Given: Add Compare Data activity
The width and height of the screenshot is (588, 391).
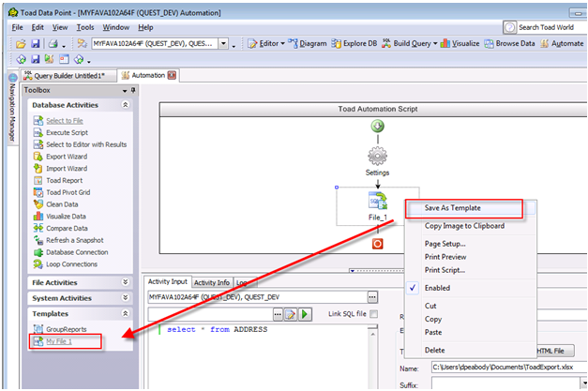Looking at the screenshot, I should coord(60,228).
